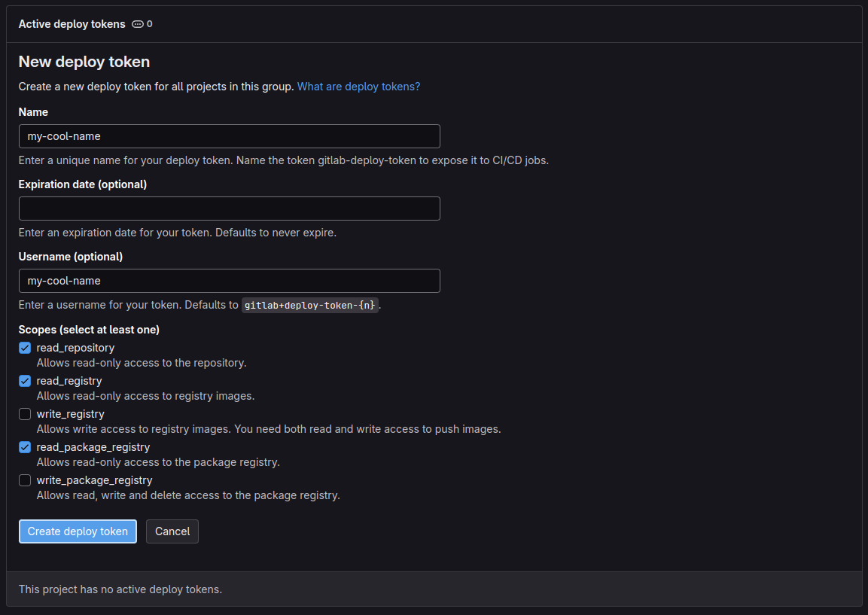Disable the read_registry scope checkbox
The width and height of the screenshot is (868, 615).
[25, 381]
